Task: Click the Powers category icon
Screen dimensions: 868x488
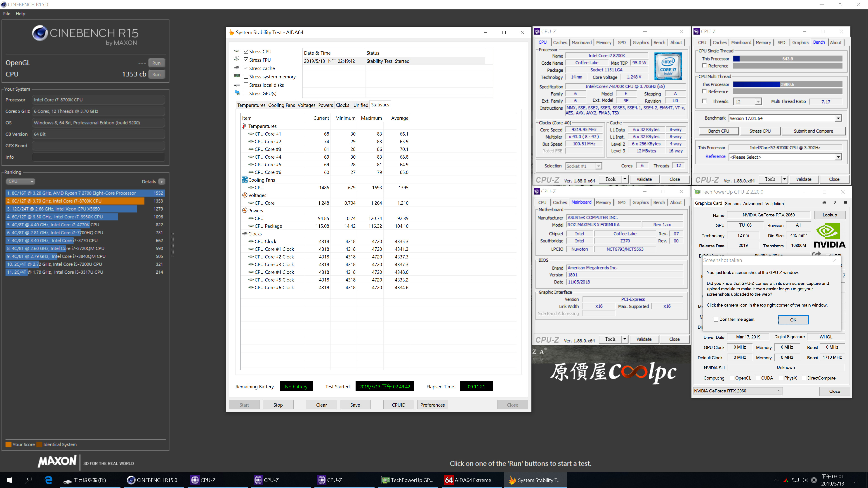Action: (x=245, y=211)
